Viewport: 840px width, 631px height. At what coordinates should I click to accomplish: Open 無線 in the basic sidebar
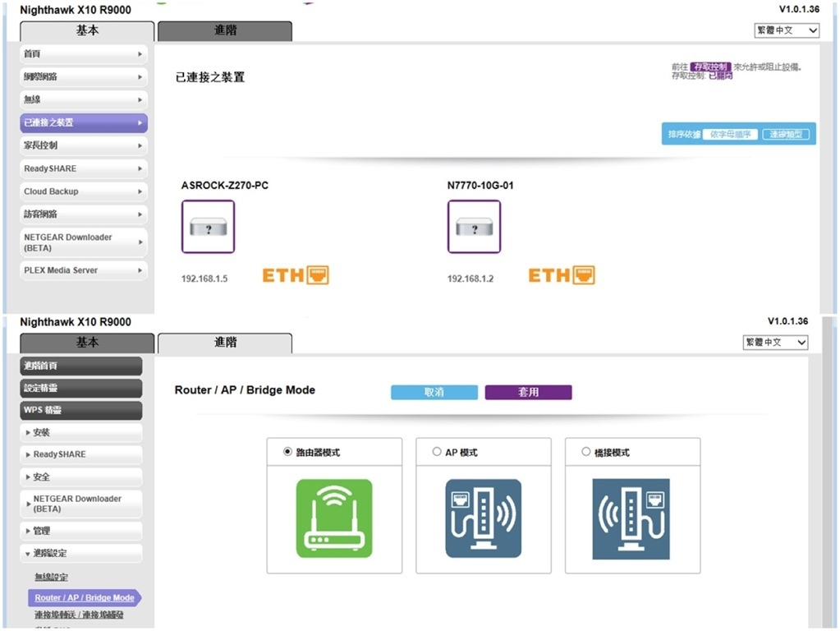[x=84, y=99]
